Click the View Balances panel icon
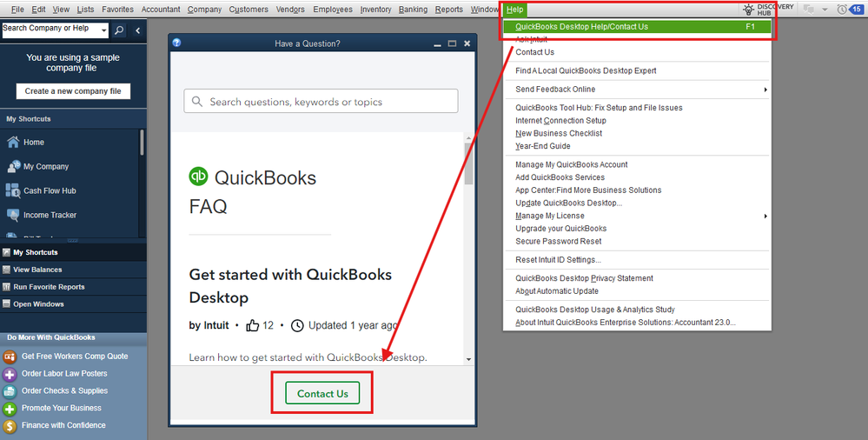Viewport: 868px width, 440px height. point(6,270)
